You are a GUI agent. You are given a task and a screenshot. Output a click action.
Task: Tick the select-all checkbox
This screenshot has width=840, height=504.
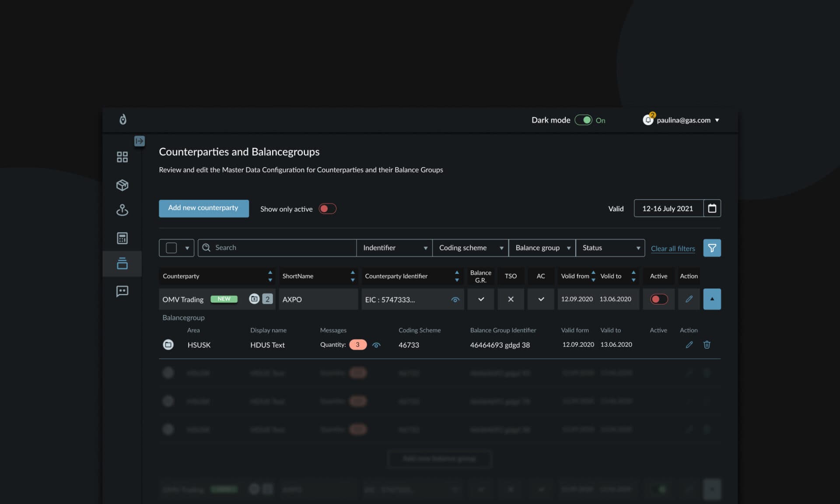[171, 248]
